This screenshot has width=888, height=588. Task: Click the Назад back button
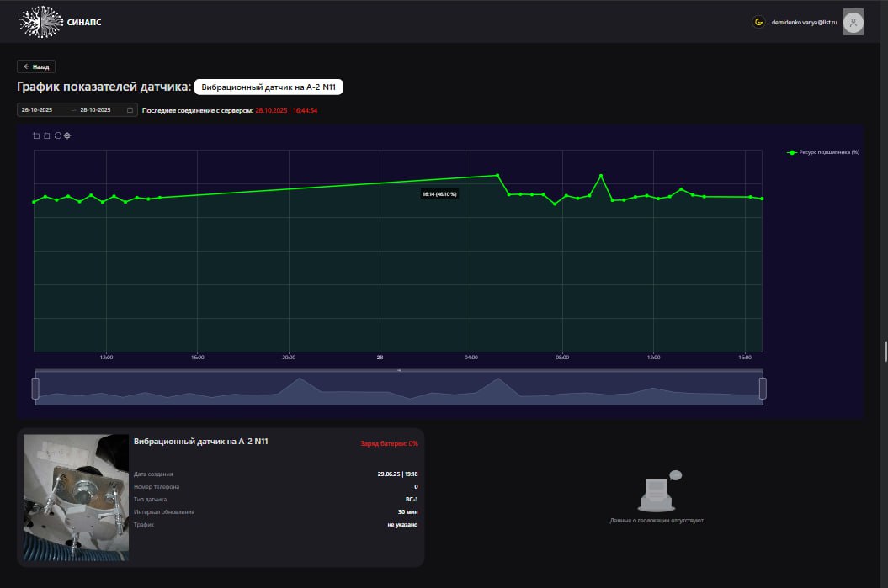click(35, 66)
